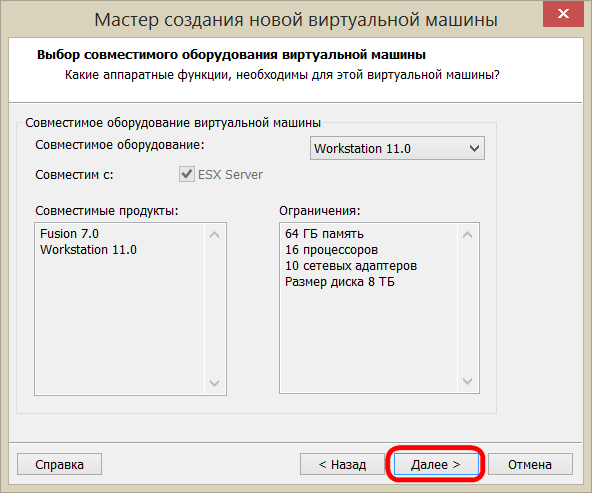This screenshot has height=493, width=592.
Task: Open help via the Справка button
Action: tap(59, 464)
